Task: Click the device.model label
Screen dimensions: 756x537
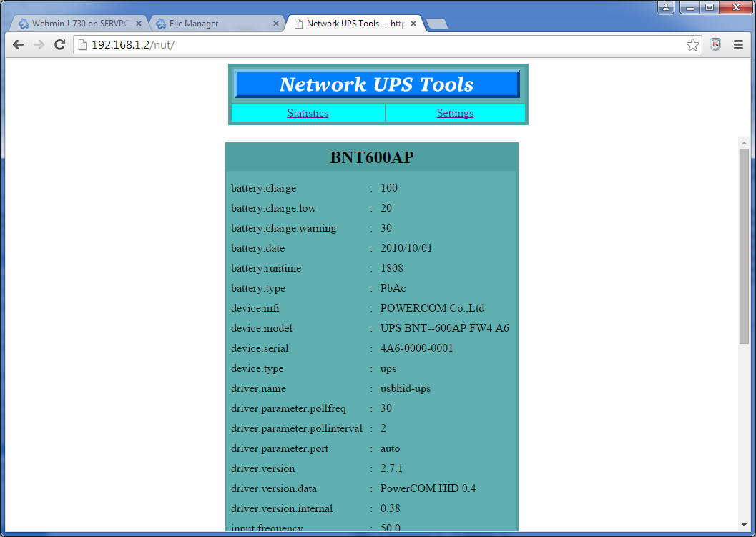Action: (261, 328)
